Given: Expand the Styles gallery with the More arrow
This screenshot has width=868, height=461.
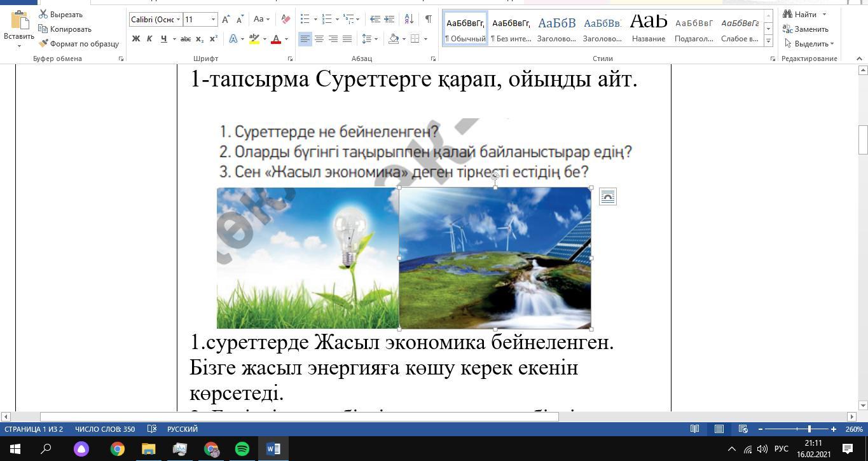Looking at the screenshot, I should pyautogui.click(x=768, y=41).
